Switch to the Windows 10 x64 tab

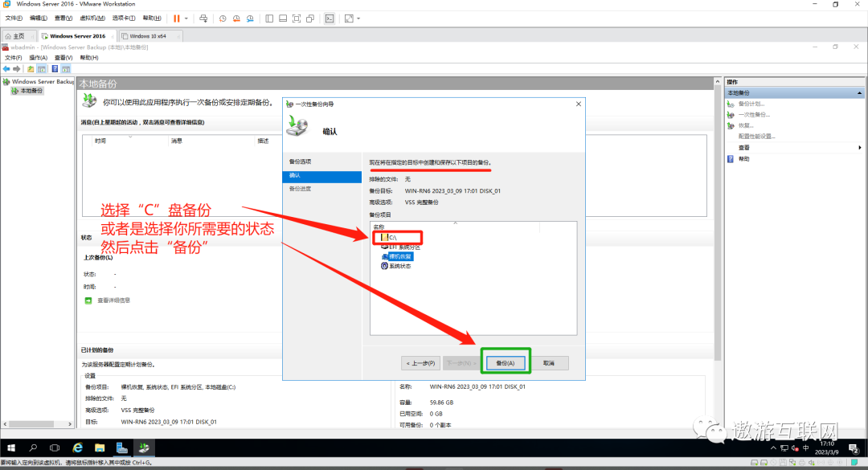tap(147, 36)
